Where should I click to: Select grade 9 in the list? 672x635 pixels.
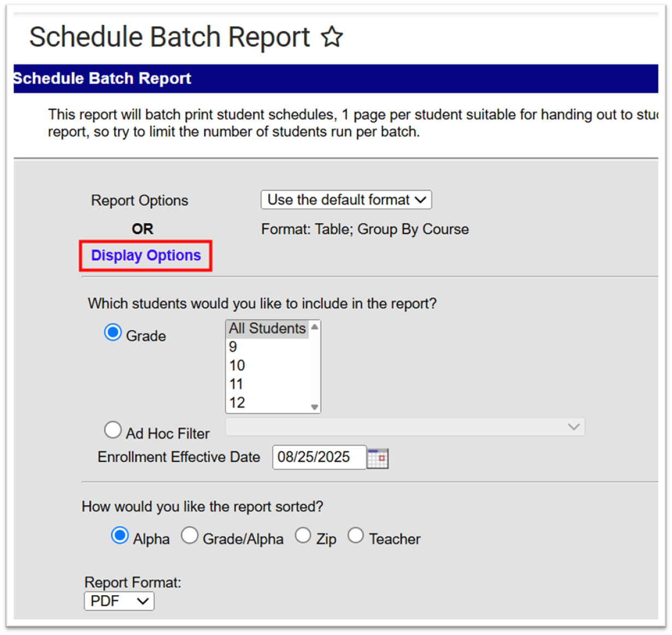[x=234, y=347]
